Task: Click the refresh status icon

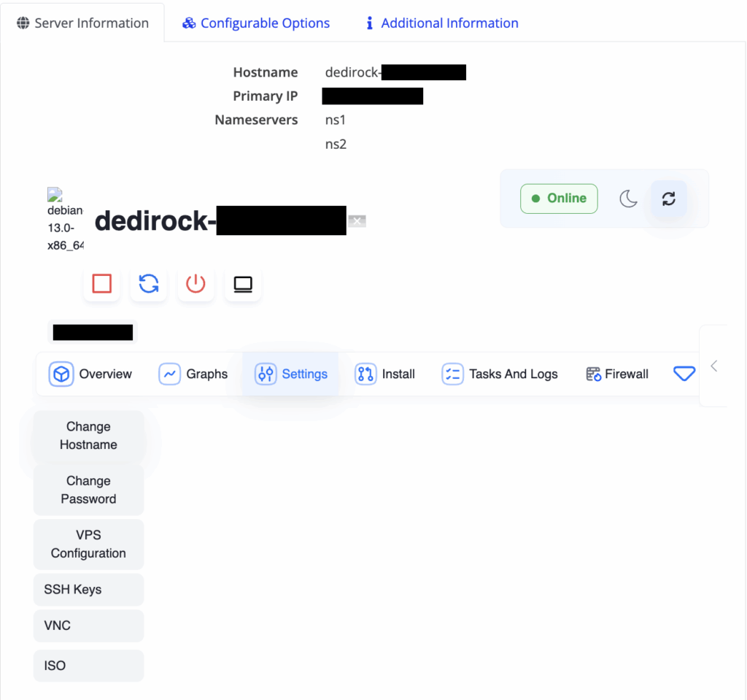Action: pyautogui.click(x=668, y=198)
